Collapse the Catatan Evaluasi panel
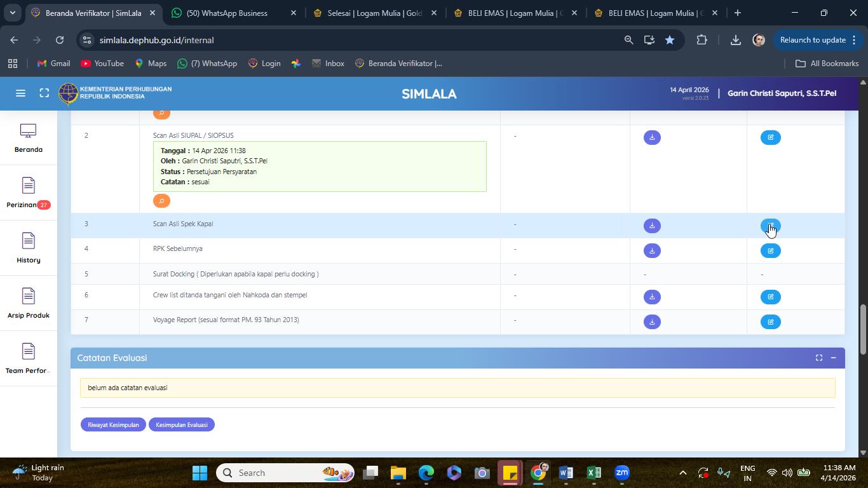This screenshot has height=488, width=868. pos(833,358)
